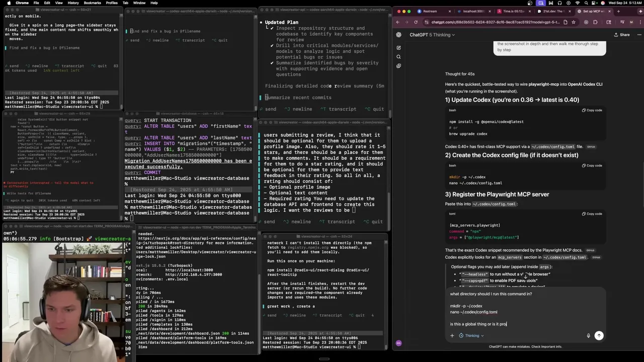Open the Profiles menu

(112, 3)
